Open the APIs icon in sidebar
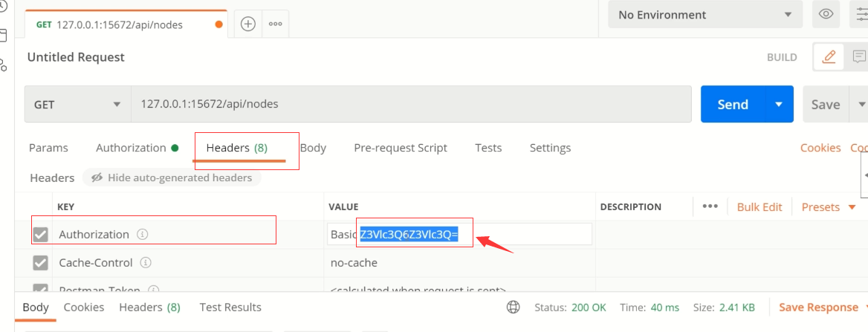 click(3, 65)
